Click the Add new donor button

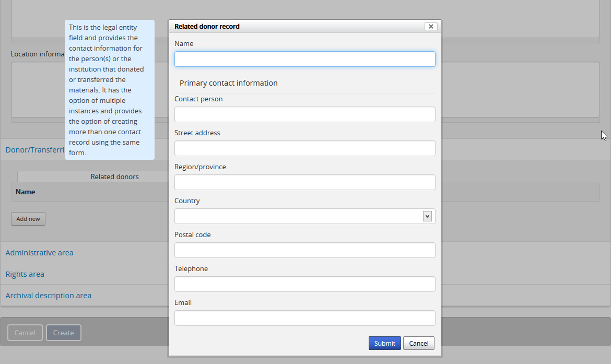coord(28,219)
